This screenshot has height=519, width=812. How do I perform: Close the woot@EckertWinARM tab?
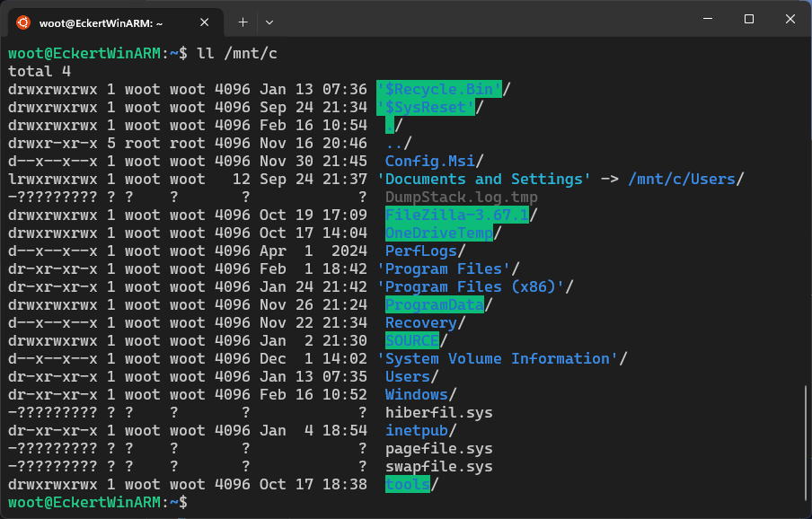(x=203, y=22)
